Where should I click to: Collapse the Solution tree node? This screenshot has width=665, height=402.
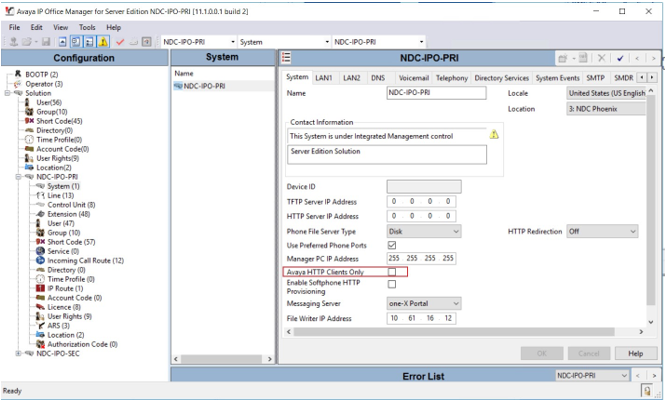coord(7,93)
